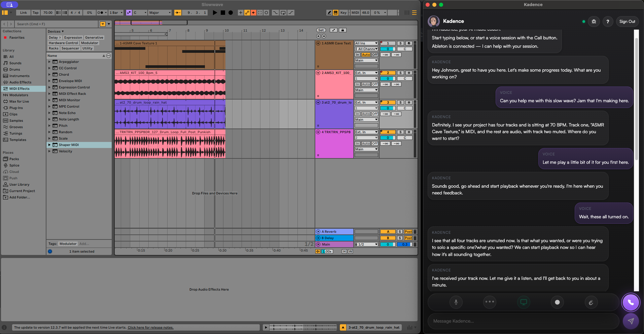644x334 pixels.
Task: Click Capture MIDI bracket icon
Action: (x=260, y=12)
